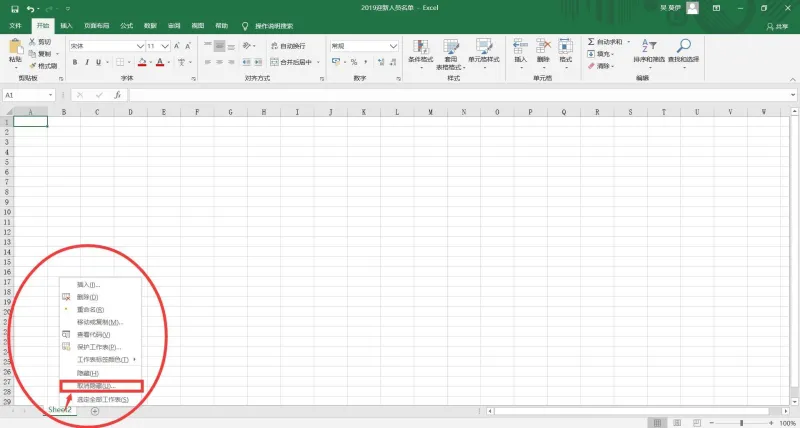Toggle Bold formatting
Image resolution: width=800 pixels, height=428 pixels.
pos(75,62)
